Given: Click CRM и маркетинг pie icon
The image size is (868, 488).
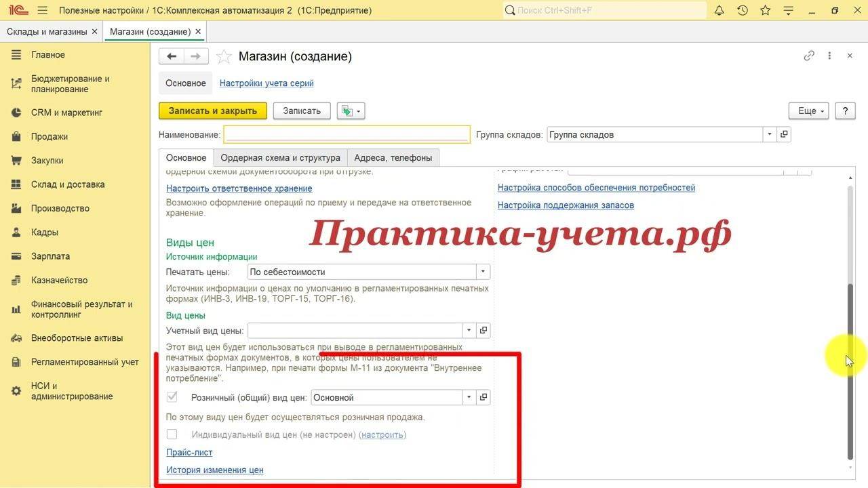Looking at the screenshot, I should (17, 113).
